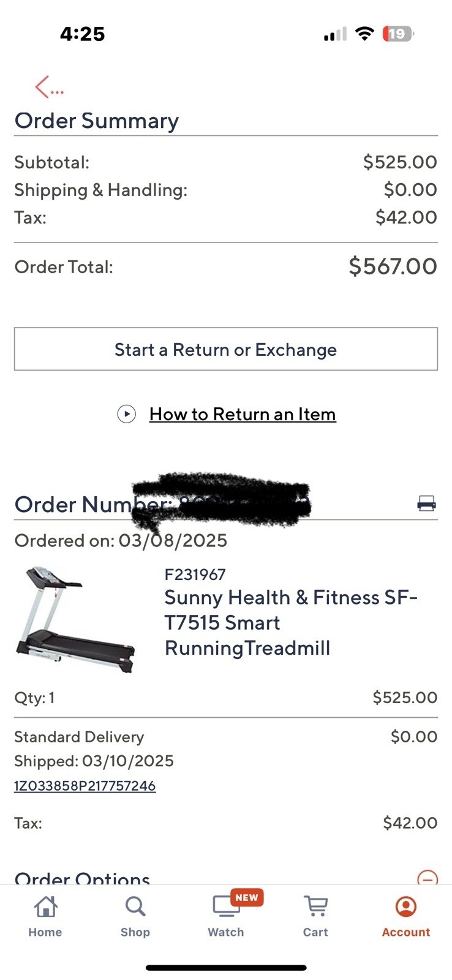Tap the Shop magnifying glass icon
The height and width of the screenshot is (980, 452).
tap(135, 907)
